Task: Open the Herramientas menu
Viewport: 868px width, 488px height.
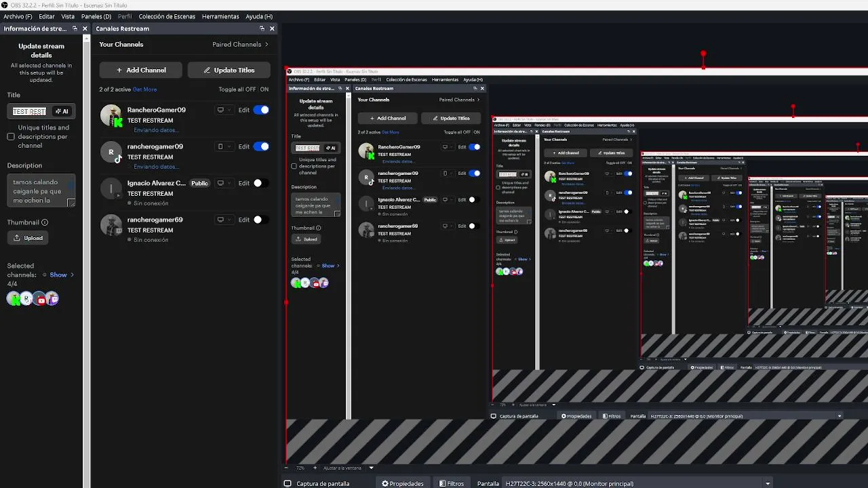Action: (x=220, y=16)
